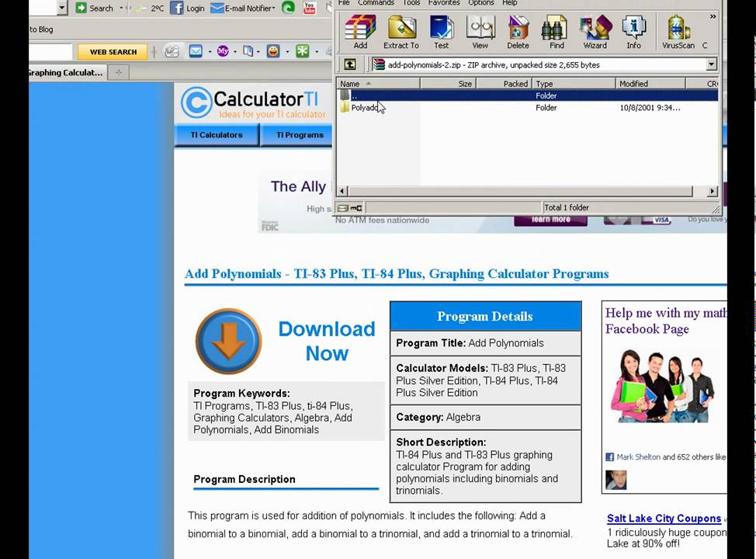Click the learn more banner button
This screenshot has width=756, height=559.
pyautogui.click(x=550, y=220)
